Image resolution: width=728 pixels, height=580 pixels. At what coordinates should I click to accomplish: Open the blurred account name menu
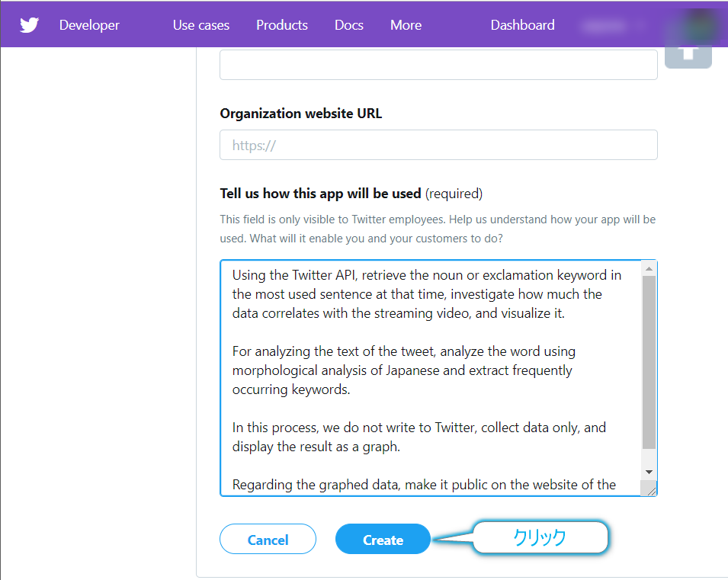(x=612, y=26)
